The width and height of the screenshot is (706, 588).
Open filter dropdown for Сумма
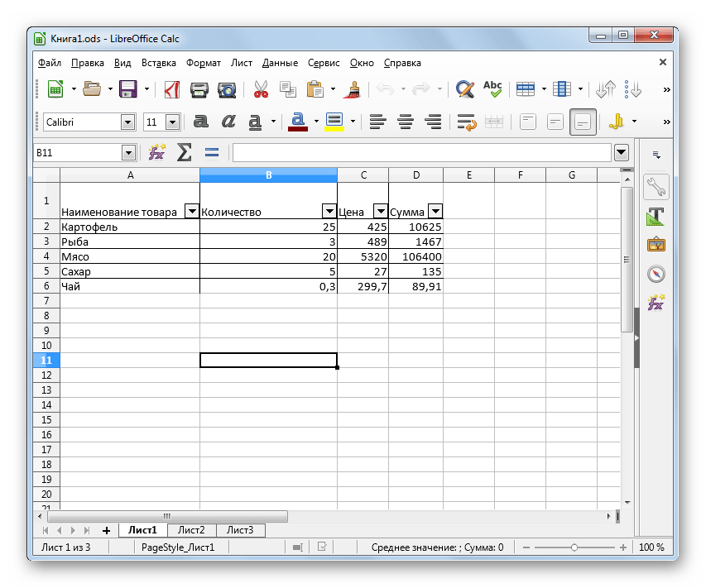pyautogui.click(x=435, y=211)
